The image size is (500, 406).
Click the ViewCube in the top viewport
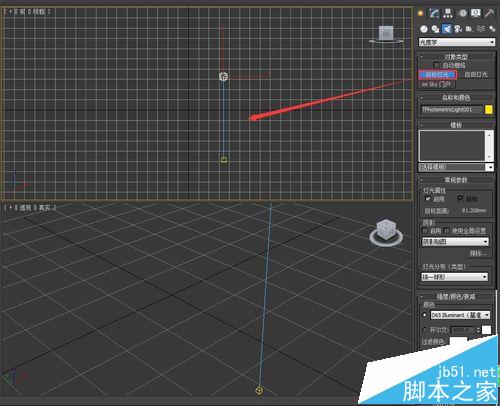tap(386, 34)
